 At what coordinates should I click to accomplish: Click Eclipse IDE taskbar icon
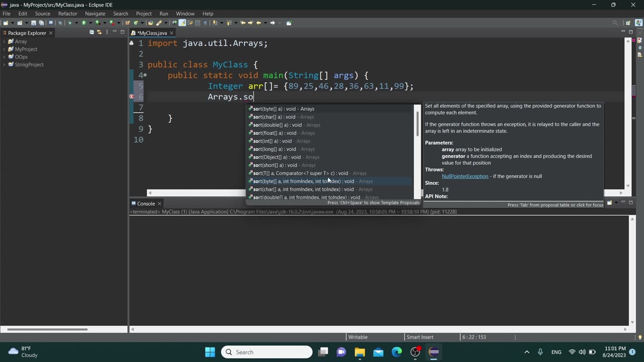pyautogui.click(x=434, y=352)
